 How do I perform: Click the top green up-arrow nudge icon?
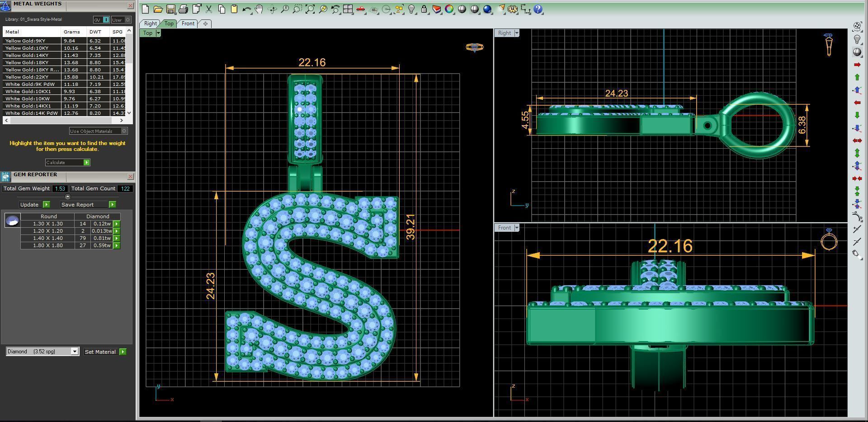point(857,77)
